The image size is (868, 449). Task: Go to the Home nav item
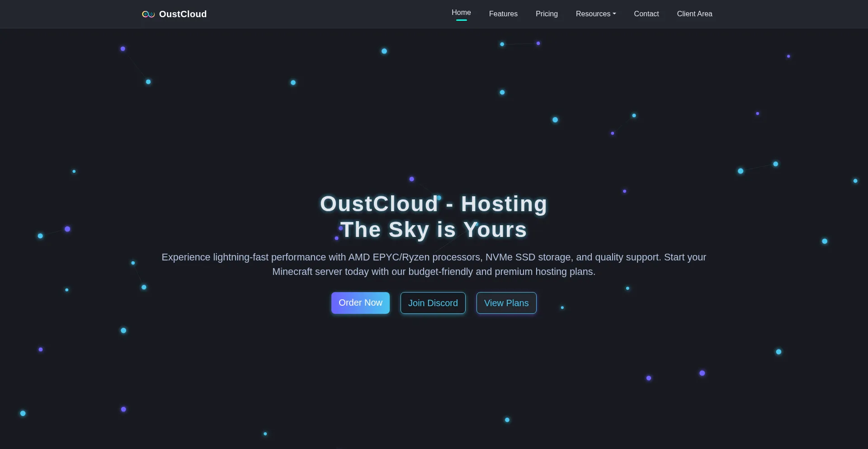[x=461, y=13]
